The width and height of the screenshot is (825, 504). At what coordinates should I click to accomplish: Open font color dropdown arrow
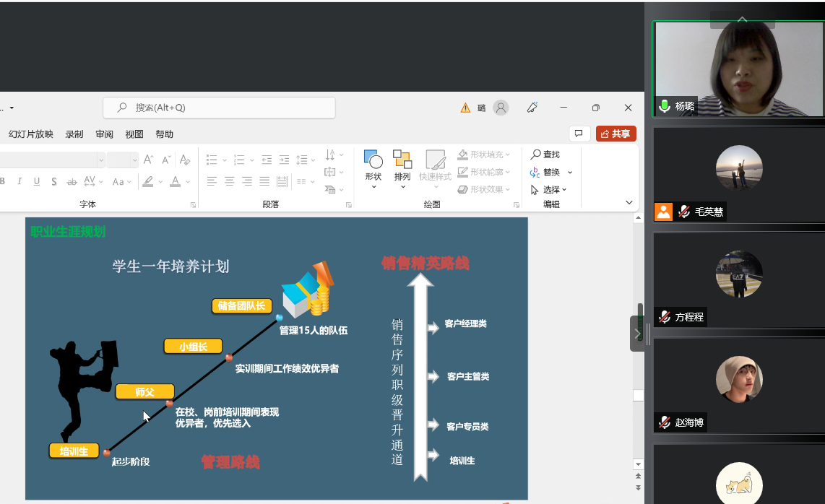tap(188, 182)
